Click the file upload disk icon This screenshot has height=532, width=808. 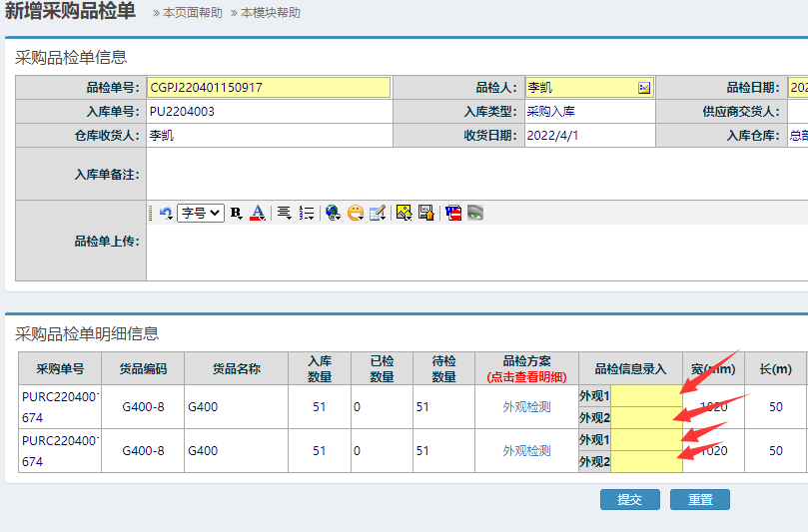coord(425,213)
